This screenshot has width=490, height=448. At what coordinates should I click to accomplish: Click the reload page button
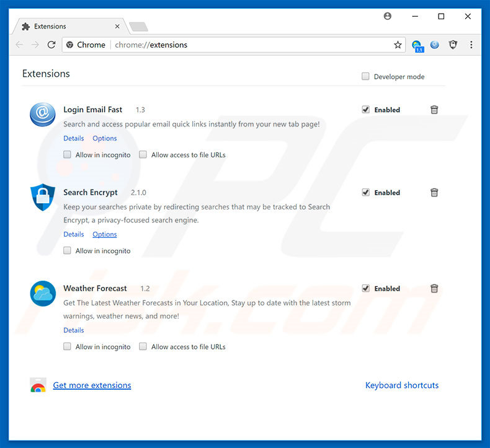pos(51,45)
